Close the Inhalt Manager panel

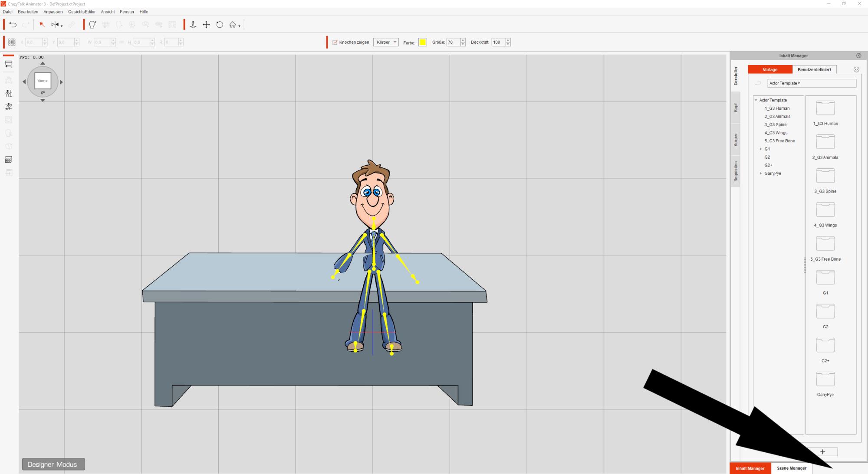click(858, 56)
